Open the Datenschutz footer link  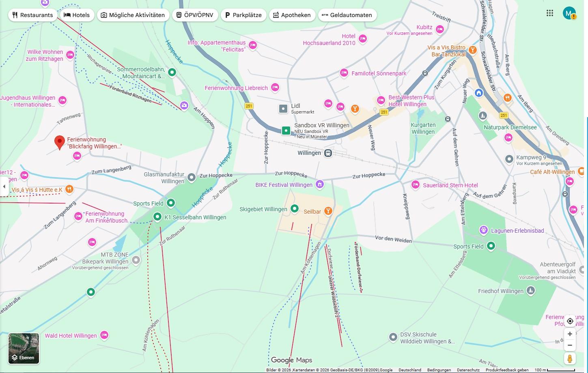(x=468, y=370)
